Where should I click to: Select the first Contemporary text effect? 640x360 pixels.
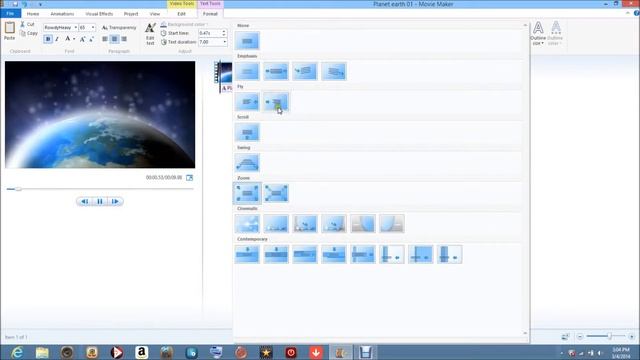pos(247,254)
